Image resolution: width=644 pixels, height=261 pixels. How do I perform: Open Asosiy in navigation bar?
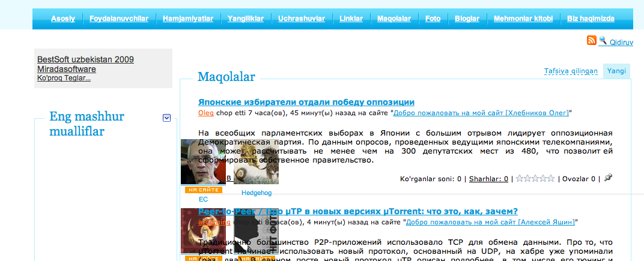pos(63,19)
